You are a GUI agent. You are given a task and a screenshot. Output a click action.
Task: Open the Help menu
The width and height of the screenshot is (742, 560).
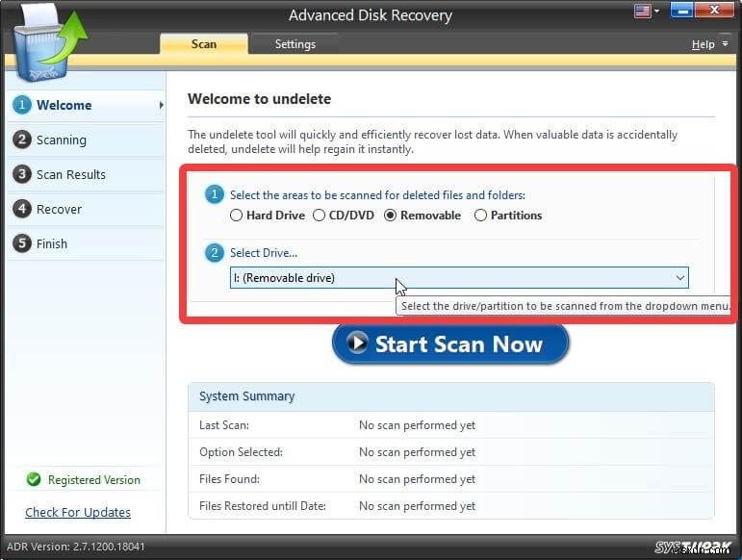(x=704, y=44)
